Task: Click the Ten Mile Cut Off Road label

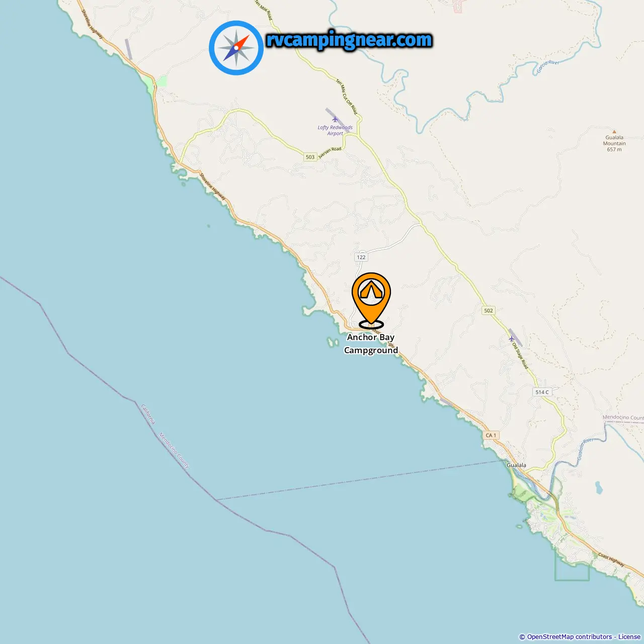Action: 346,96
